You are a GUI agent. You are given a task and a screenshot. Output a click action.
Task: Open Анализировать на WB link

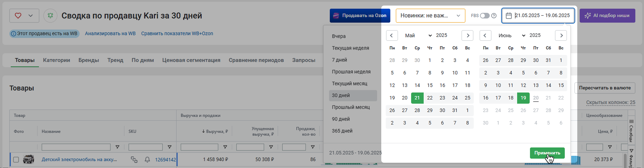click(110, 34)
